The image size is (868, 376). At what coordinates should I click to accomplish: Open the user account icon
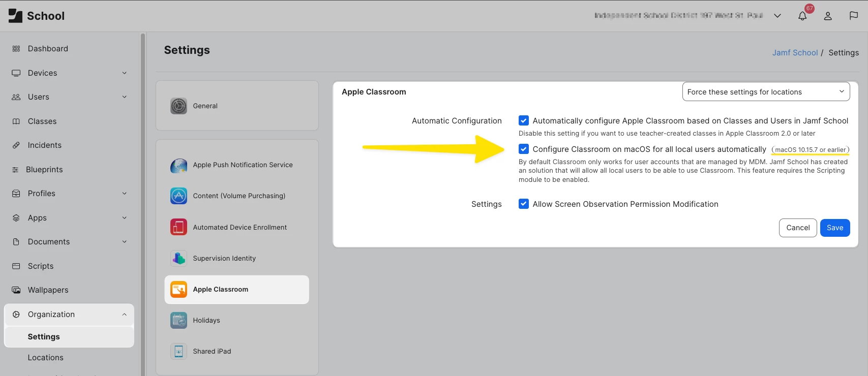(828, 16)
